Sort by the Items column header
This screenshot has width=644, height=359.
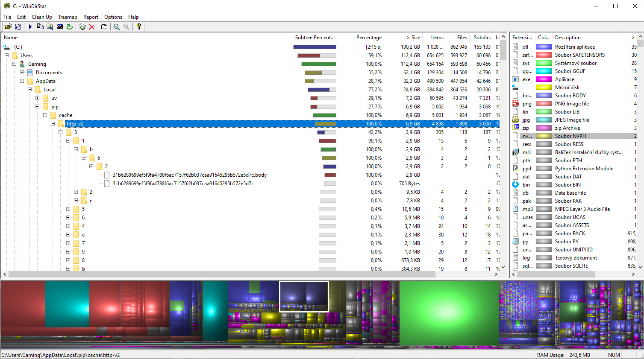(435, 38)
